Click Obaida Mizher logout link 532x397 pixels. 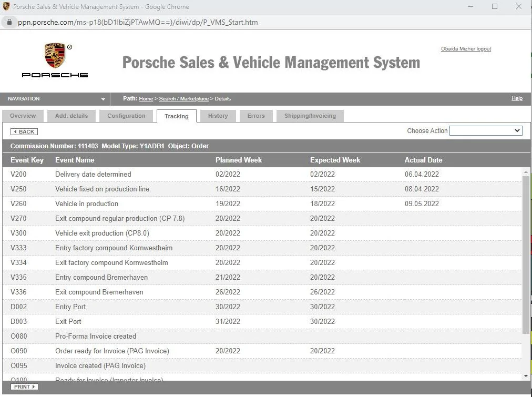click(x=466, y=49)
